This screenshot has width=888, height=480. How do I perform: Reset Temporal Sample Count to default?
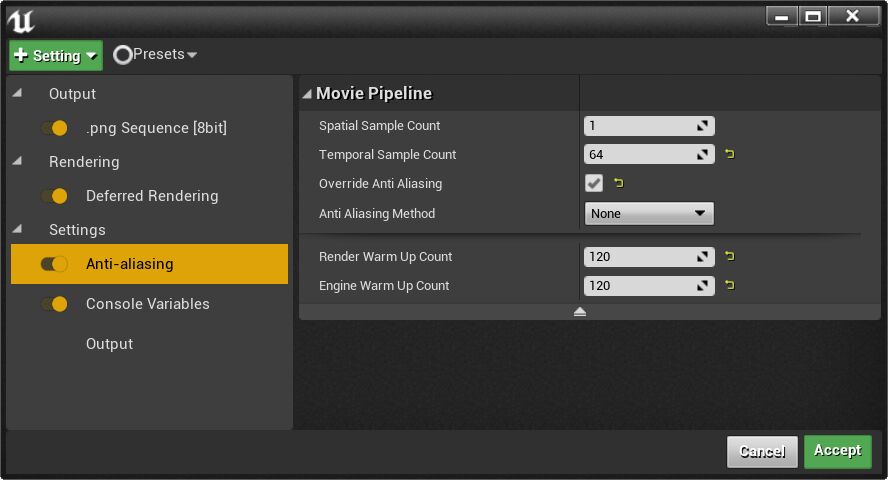[x=729, y=154]
